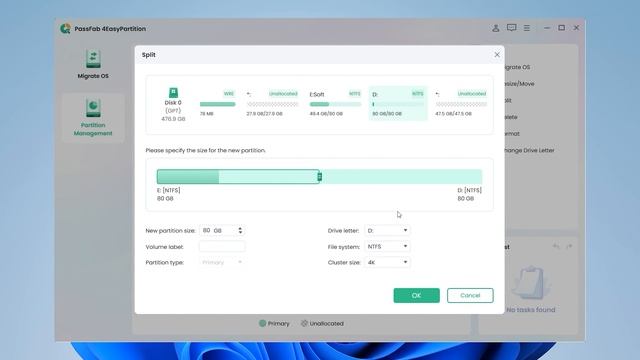Image resolution: width=640 pixels, height=360 pixels.
Task: Confirm the split with the OK button
Action: pyautogui.click(x=416, y=296)
